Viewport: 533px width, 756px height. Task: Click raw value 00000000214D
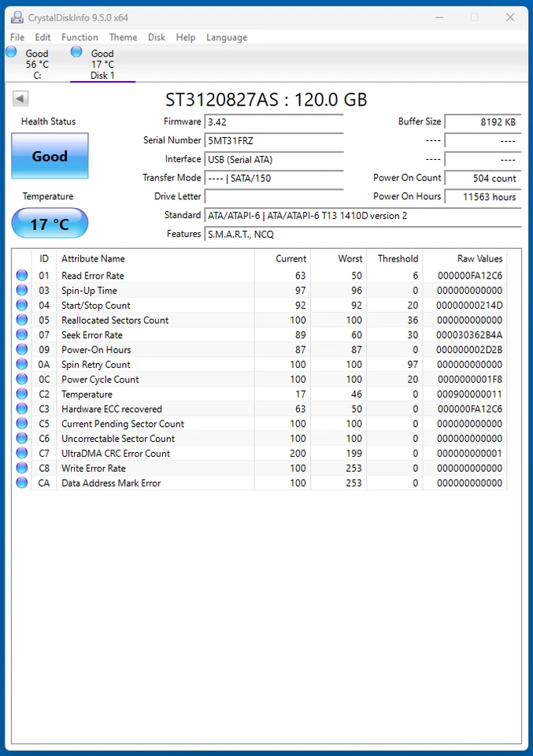click(469, 306)
